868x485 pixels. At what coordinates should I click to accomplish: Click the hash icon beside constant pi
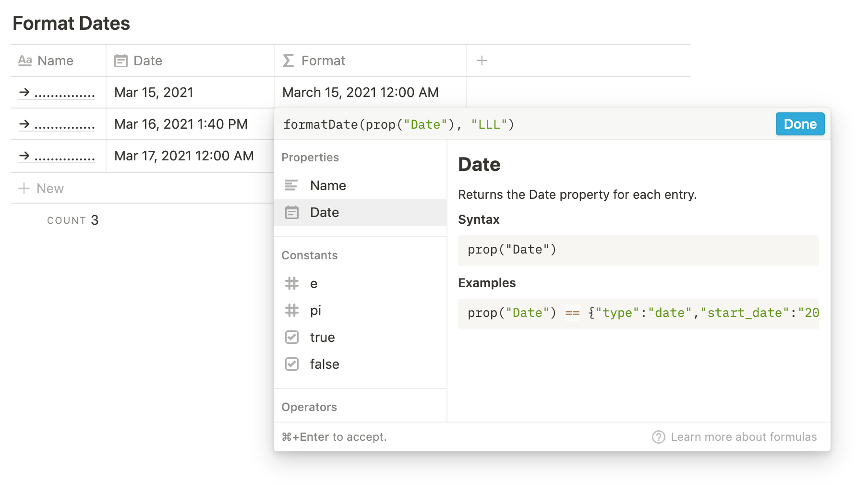(x=292, y=310)
